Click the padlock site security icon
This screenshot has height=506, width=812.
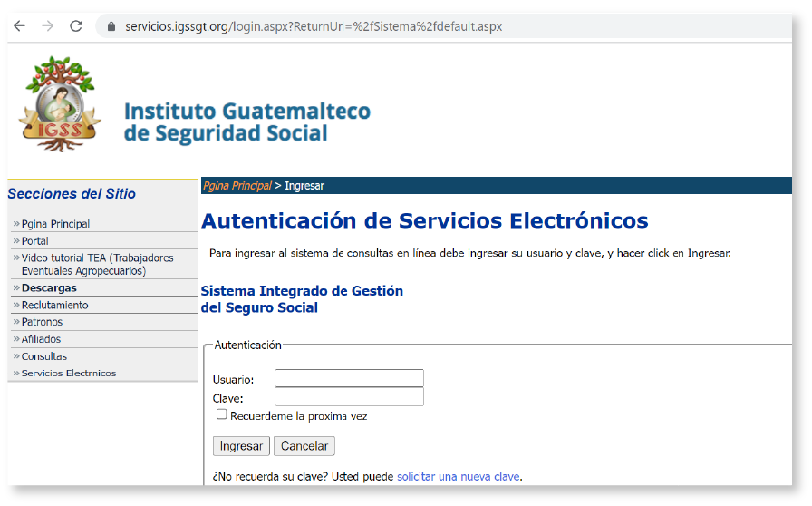pyautogui.click(x=111, y=26)
